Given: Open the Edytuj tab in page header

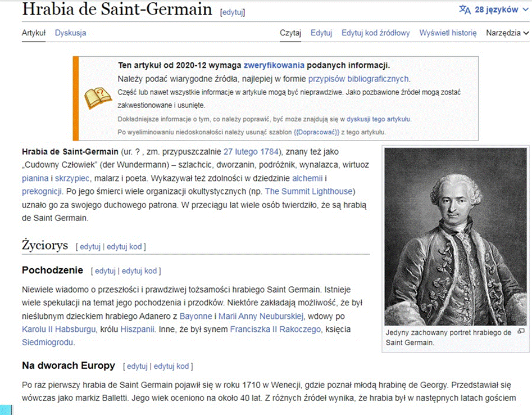Looking at the screenshot, I should click(x=321, y=33).
